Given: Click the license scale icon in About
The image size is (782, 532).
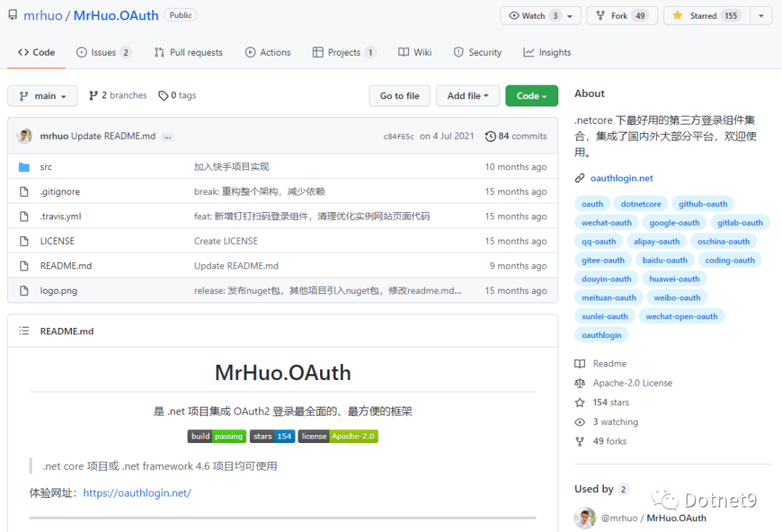Looking at the screenshot, I should coord(579,383).
